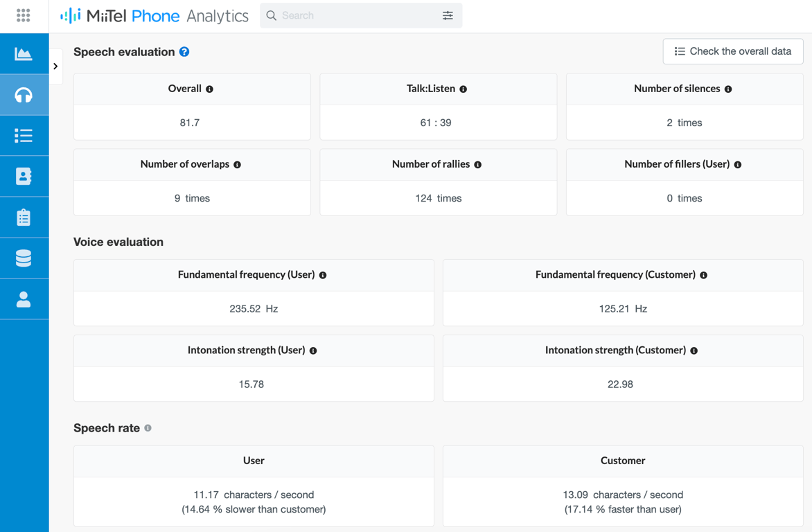Click the help icon beside Speech evaluation
This screenshot has height=532, width=812.
pyautogui.click(x=184, y=51)
